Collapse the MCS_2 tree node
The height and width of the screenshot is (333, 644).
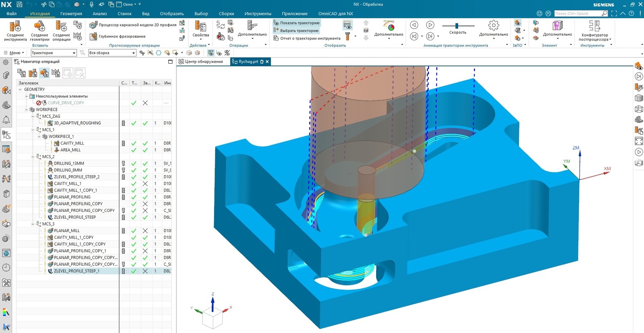[x=33, y=157]
